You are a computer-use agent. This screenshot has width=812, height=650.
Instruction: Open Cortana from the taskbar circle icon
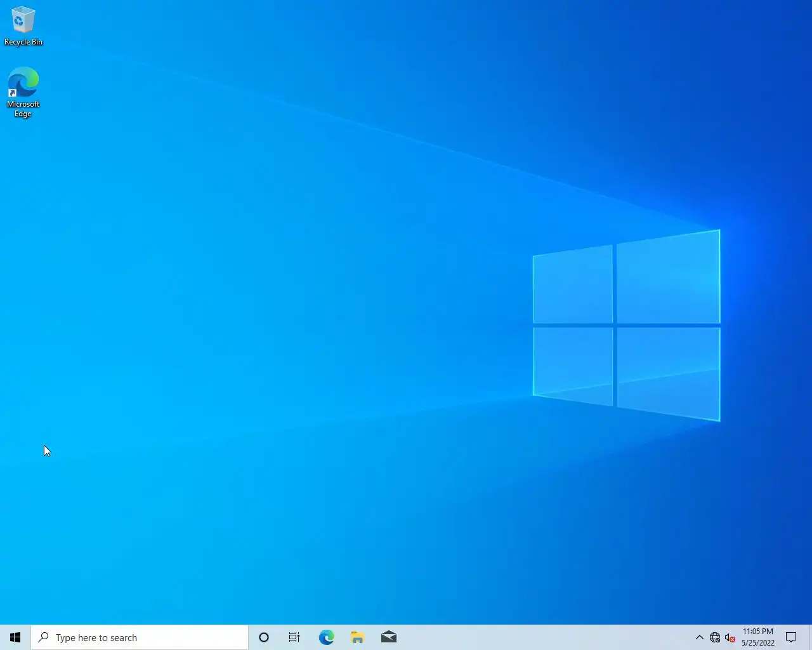click(264, 637)
